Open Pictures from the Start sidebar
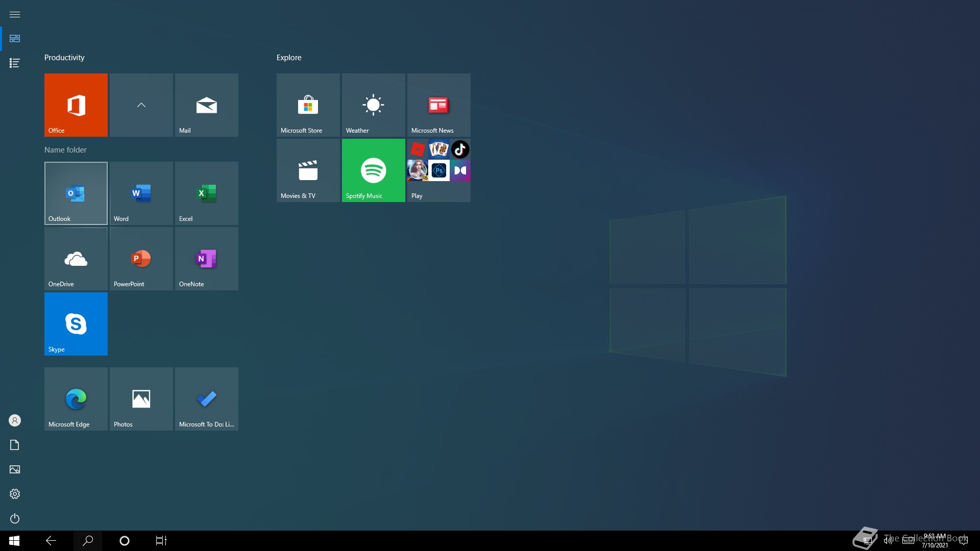This screenshot has height=551, width=980. coord(15,469)
